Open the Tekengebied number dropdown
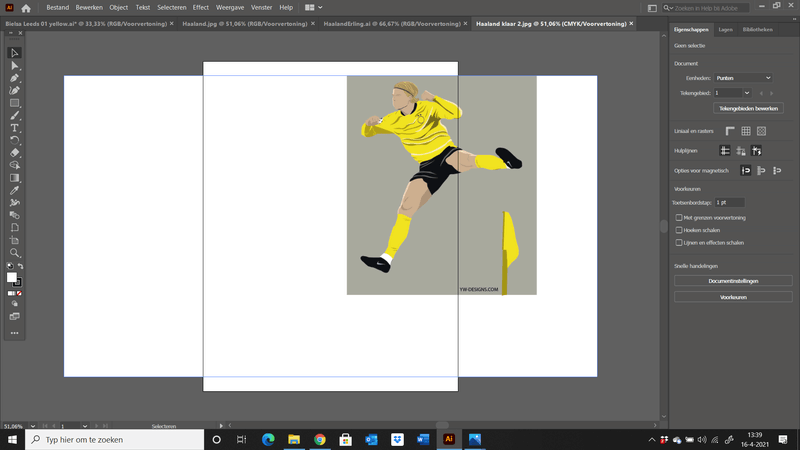Image resolution: width=800 pixels, height=450 pixels. pyautogui.click(x=747, y=93)
